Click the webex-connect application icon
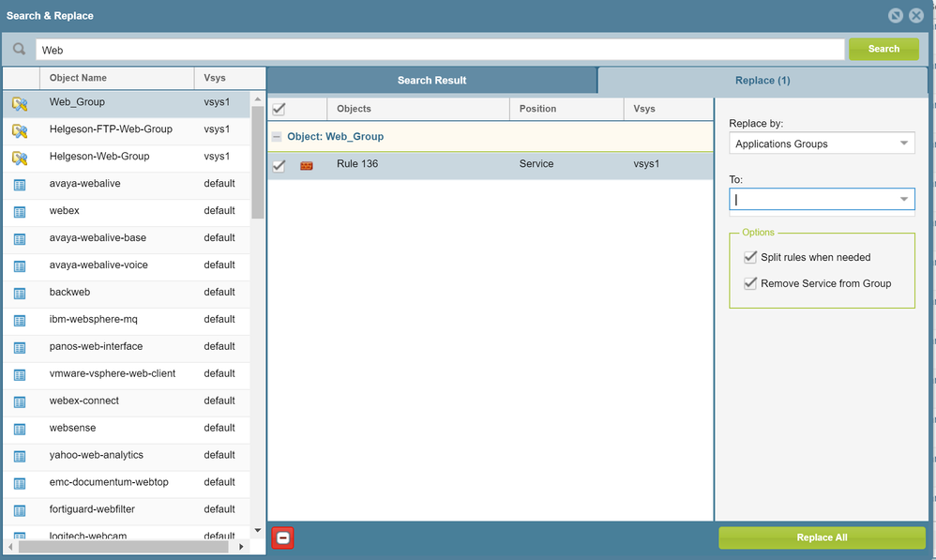Screen dimensions: 936x560 tap(20, 402)
